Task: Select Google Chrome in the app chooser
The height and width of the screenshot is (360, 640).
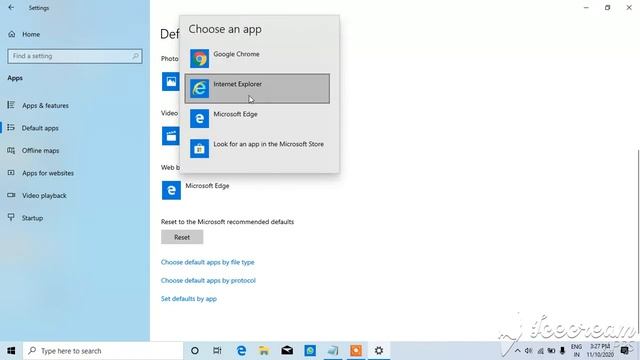Action: 257,58
